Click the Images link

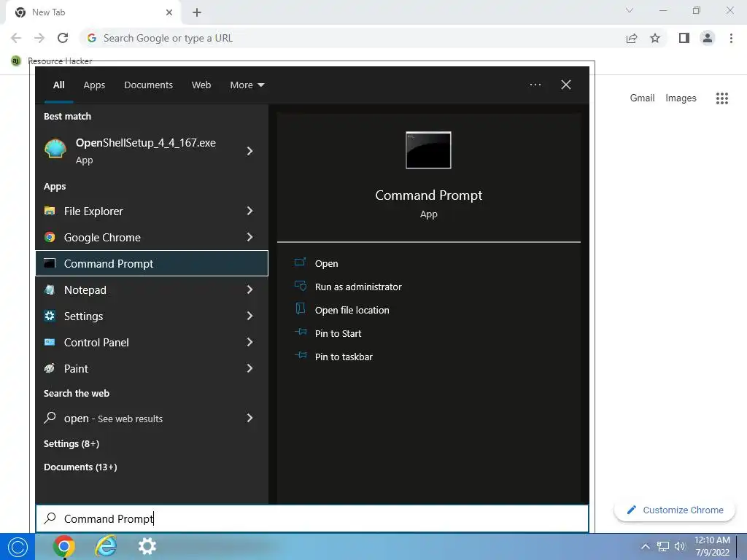pyautogui.click(x=681, y=98)
